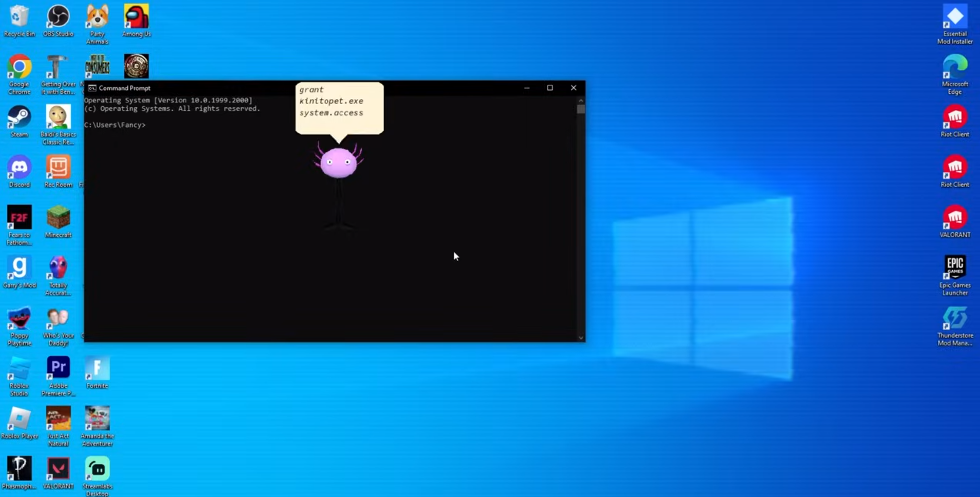Click the scroll up arrow in Command Prompt

(x=581, y=101)
